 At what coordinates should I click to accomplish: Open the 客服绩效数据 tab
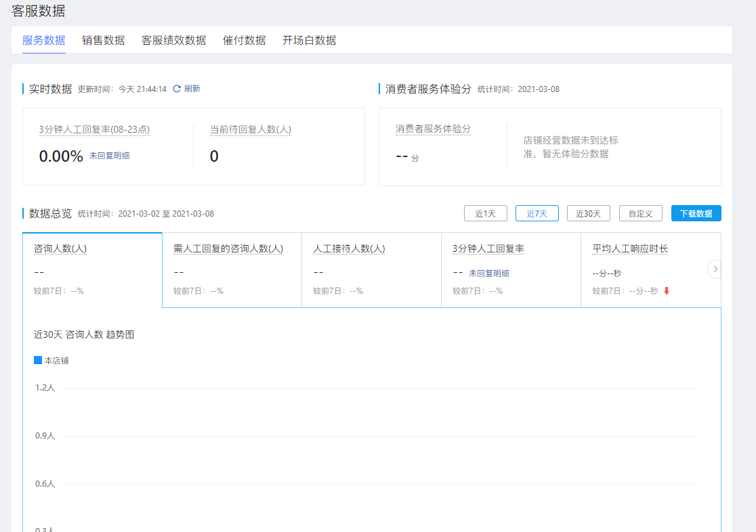pyautogui.click(x=173, y=40)
